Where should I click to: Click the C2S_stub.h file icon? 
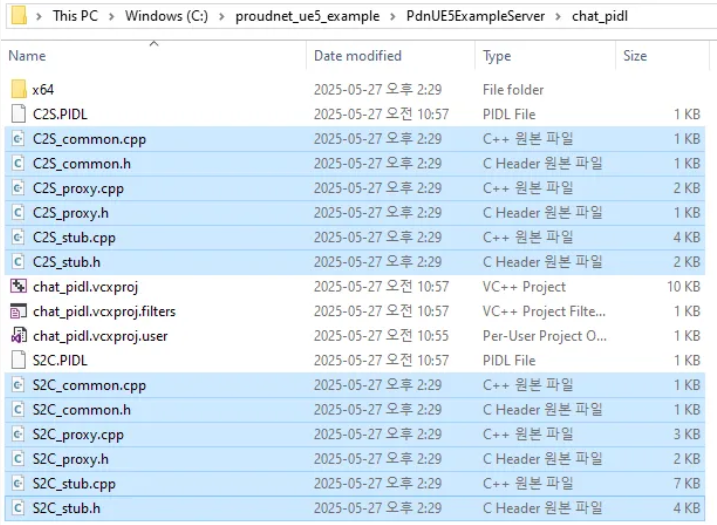pos(18,262)
